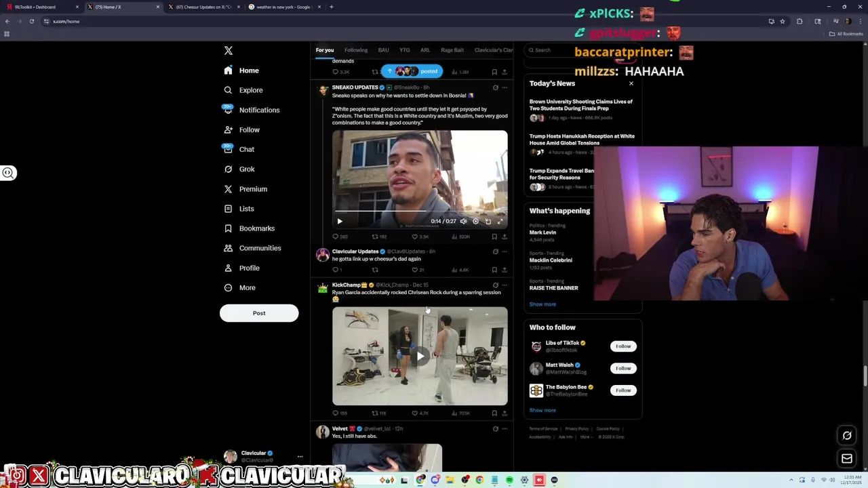Switch to the ARL tab
Viewport: 868px width, 488px height.
pyautogui.click(x=425, y=50)
